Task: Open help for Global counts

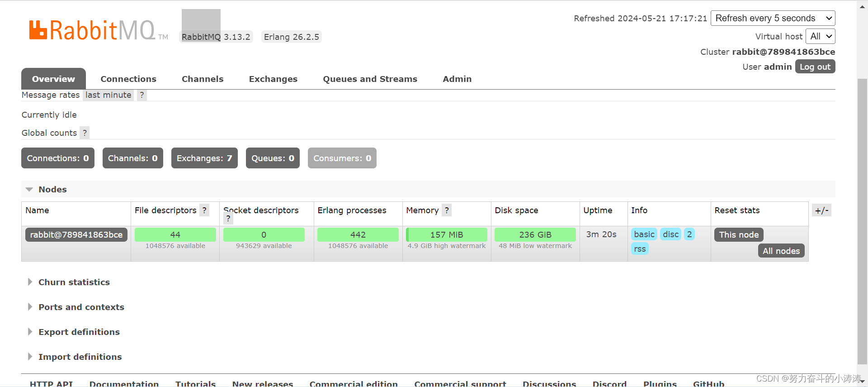Action: (85, 133)
